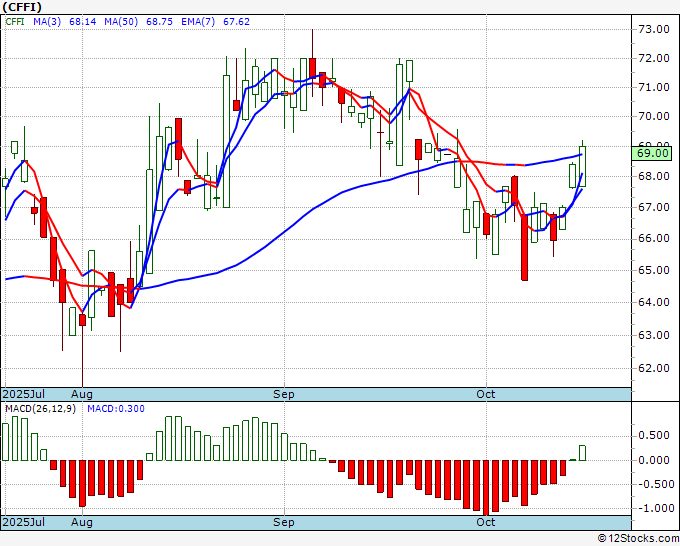This screenshot has width=680, height=546.
Task: Click the Aug label on price chart axis
Action: (82, 394)
